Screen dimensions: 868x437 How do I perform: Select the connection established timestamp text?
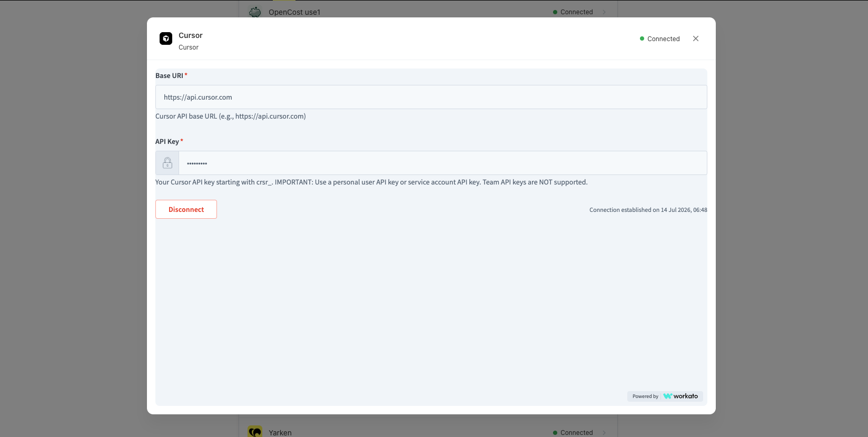pos(648,210)
